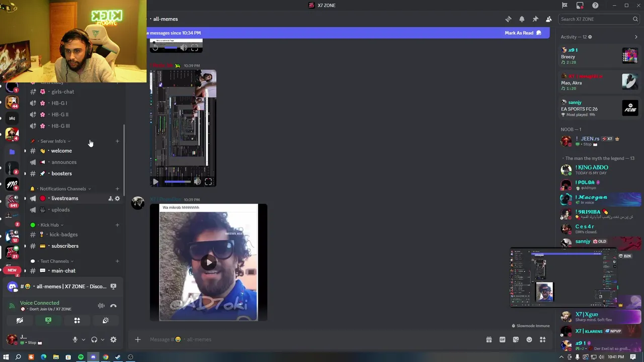This screenshot has width=644, height=362.
Task: Join the HB-G I voice channel
Action: click(74, 103)
